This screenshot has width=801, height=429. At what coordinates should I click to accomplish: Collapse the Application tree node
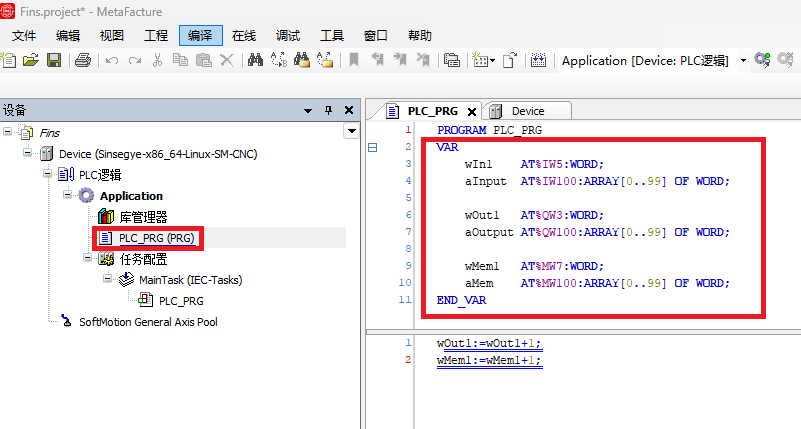[x=68, y=196]
